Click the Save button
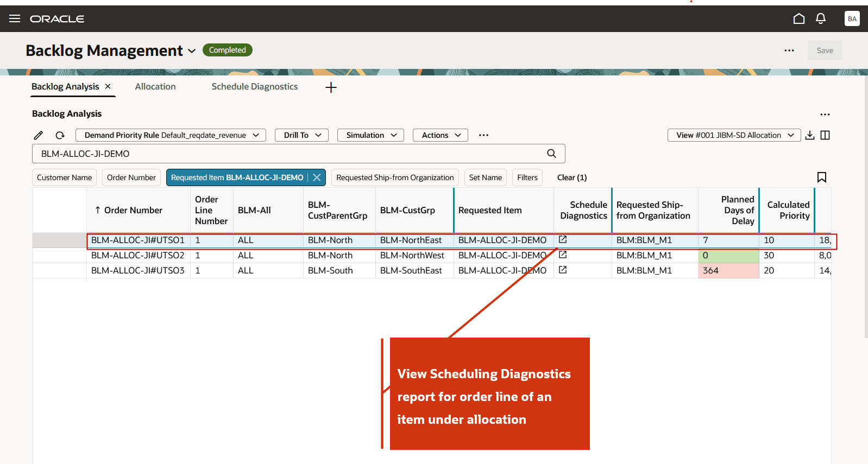This screenshot has height=464, width=868. point(825,50)
